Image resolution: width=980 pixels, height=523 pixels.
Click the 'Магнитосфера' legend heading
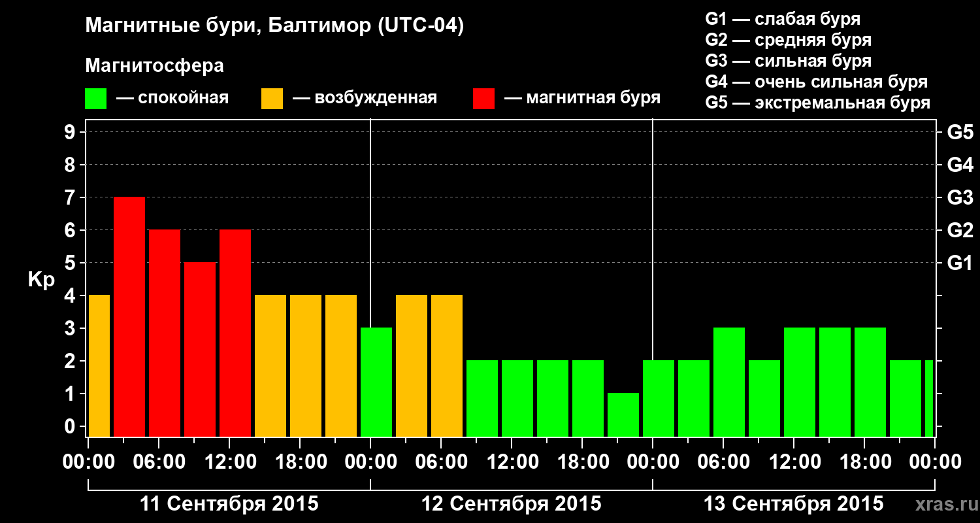pos(155,67)
